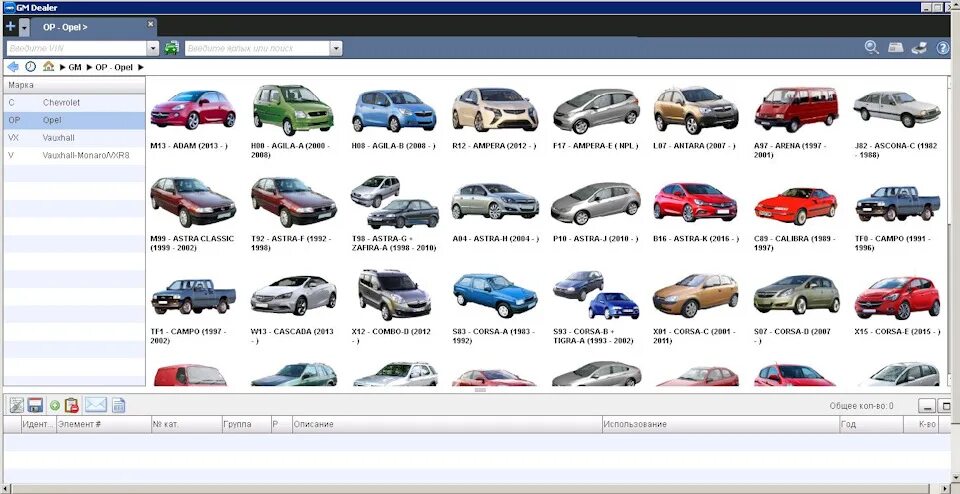Open the X01 - CORSA-C model thumbnail
Viewport: 960px width, 494px height.
coord(696,296)
